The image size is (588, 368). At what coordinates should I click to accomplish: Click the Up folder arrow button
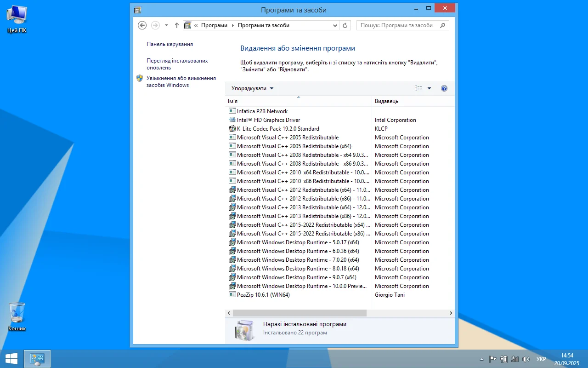(x=177, y=25)
